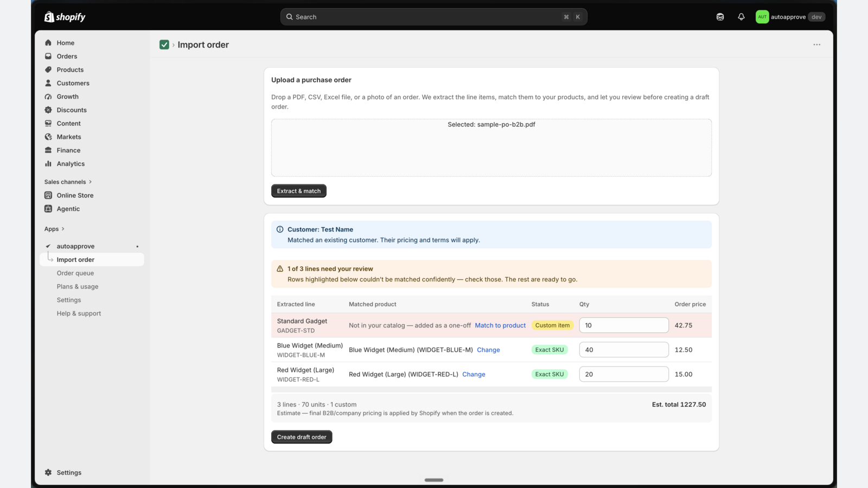Click the Discounts badge icon
Viewport: 868px width, 488px height.
tap(48, 110)
